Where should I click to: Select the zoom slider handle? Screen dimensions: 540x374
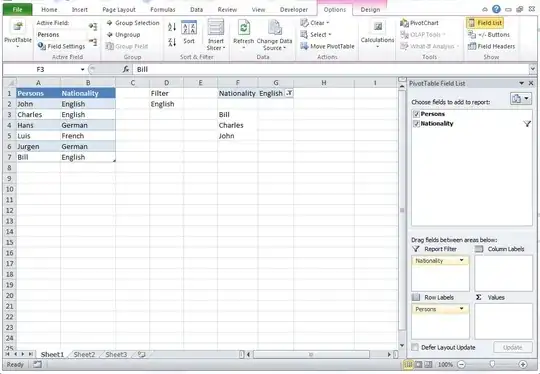[492, 364]
